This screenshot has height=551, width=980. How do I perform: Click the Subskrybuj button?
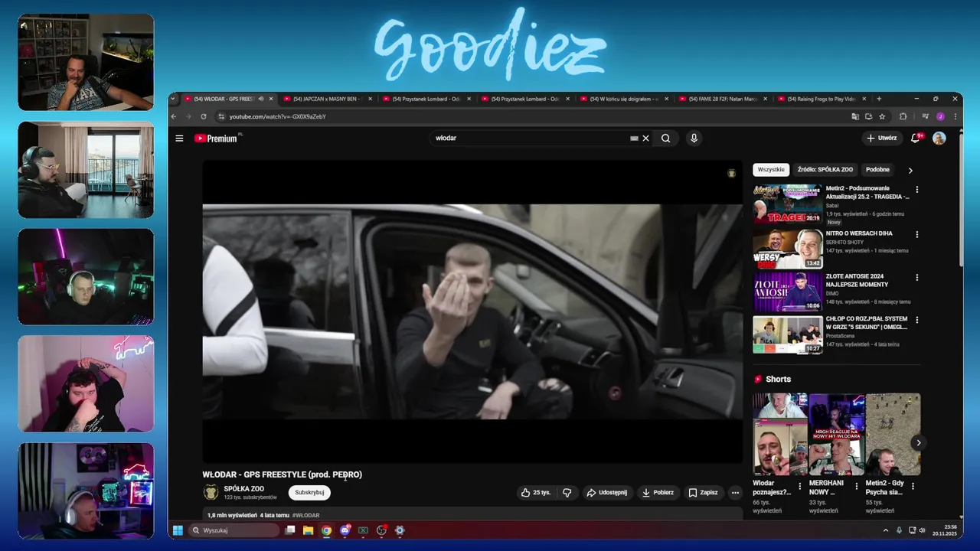click(309, 493)
